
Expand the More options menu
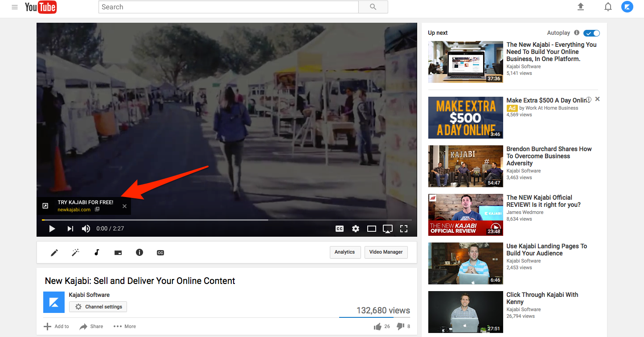point(125,326)
